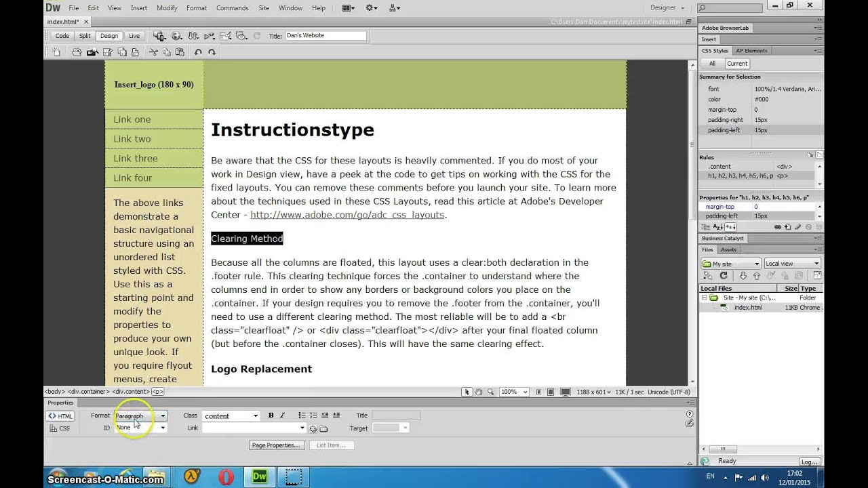The image size is (868, 488).
Task: Open the My site dropdown in Files
Action: tap(731, 264)
